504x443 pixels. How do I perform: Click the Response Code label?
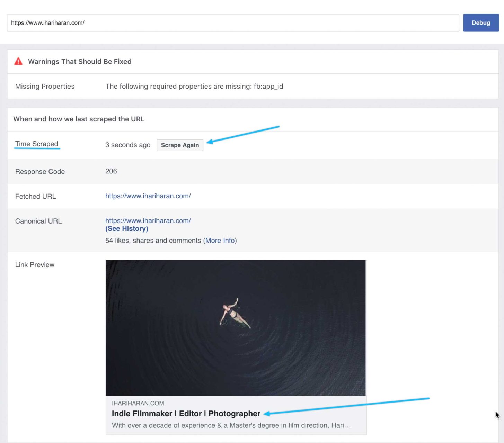point(40,172)
